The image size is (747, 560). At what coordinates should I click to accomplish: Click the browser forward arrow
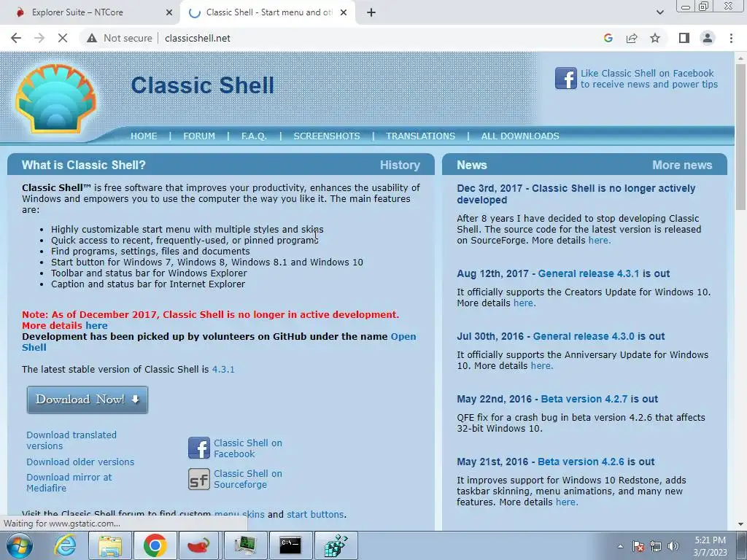click(39, 38)
